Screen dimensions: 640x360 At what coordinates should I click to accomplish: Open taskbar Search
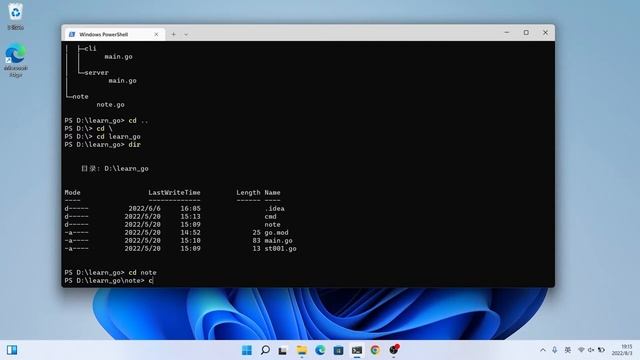pos(265,350)
